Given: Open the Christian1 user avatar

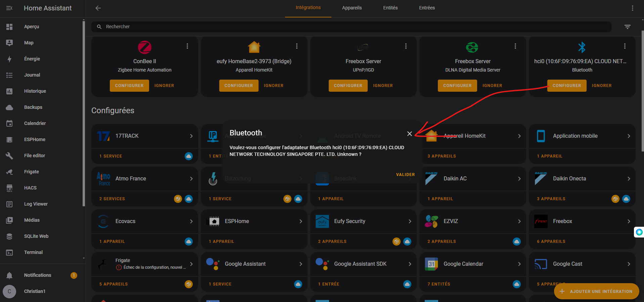Looking at the screenshot, I should (x=9, y=291).
